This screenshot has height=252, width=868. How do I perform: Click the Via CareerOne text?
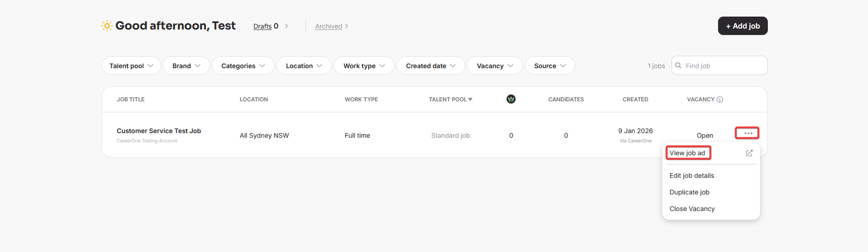pos(635,141)
